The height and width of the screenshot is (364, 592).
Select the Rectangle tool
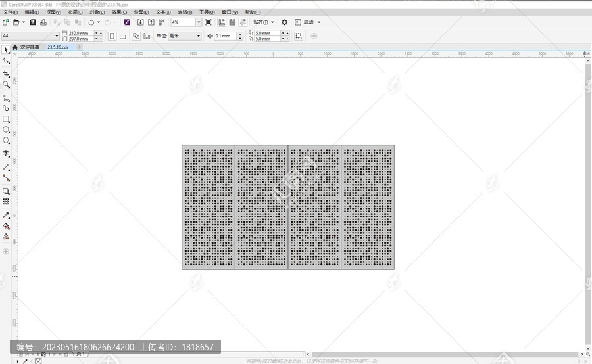(6, 119)
